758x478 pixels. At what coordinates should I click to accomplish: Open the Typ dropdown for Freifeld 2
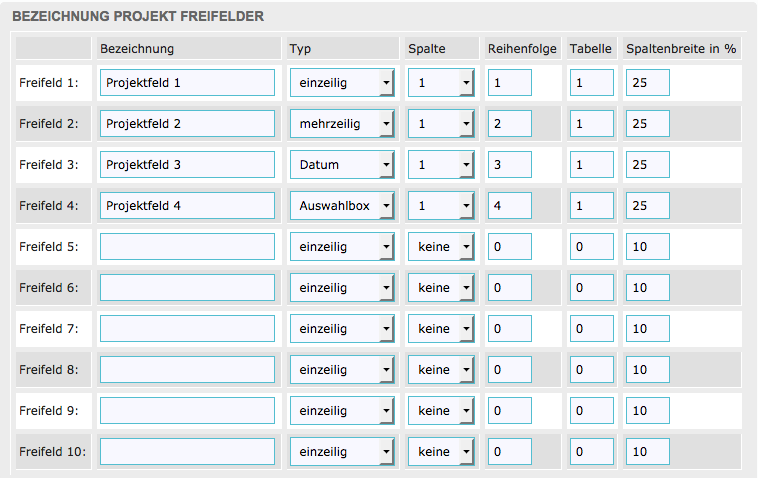tap(342, 123)
